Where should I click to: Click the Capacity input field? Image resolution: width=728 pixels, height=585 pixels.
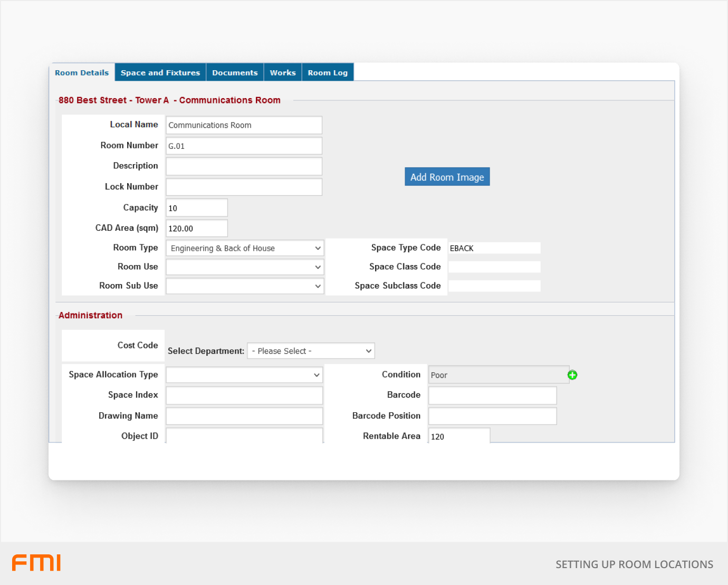tap(197, 208)
